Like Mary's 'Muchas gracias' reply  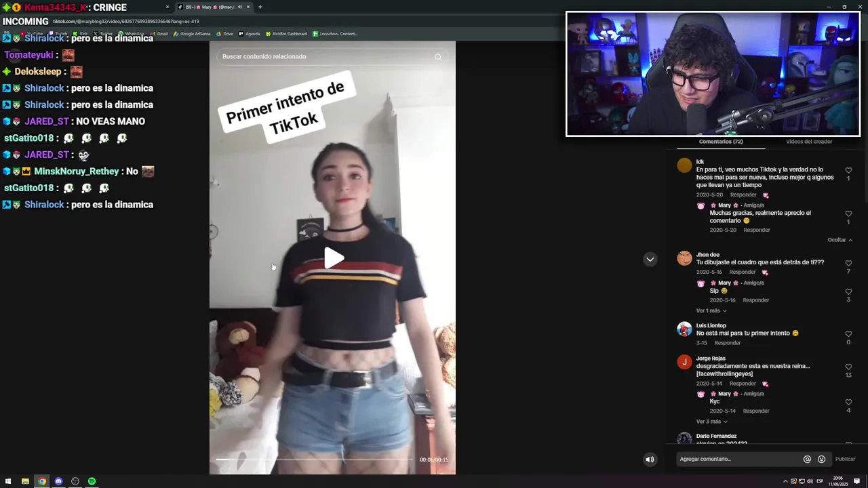click(848, 214)
